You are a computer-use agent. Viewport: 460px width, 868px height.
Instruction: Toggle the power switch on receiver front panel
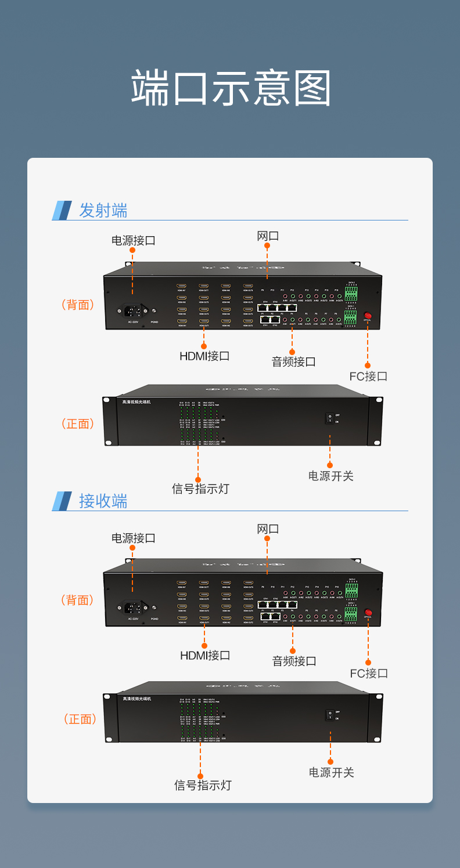point(329,715)
